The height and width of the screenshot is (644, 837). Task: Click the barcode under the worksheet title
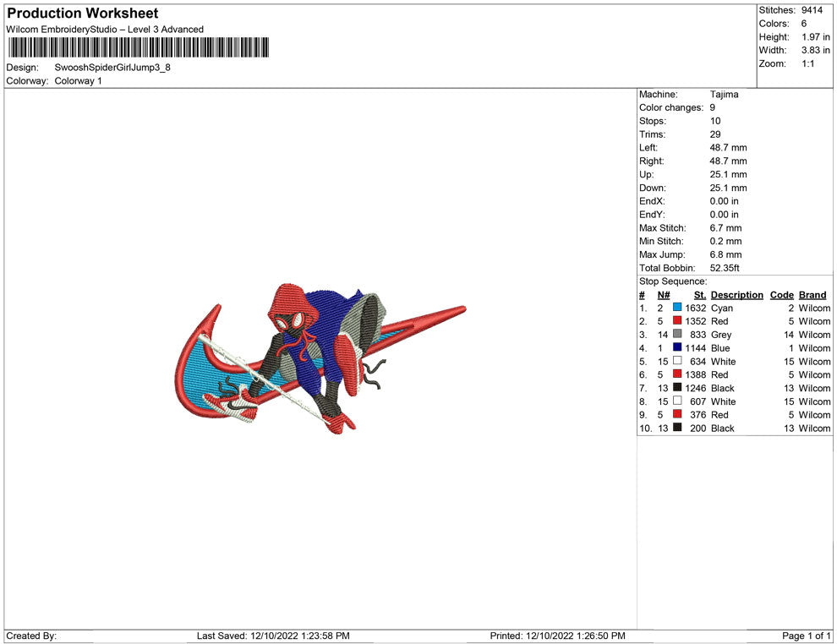(x=139, y=47)
